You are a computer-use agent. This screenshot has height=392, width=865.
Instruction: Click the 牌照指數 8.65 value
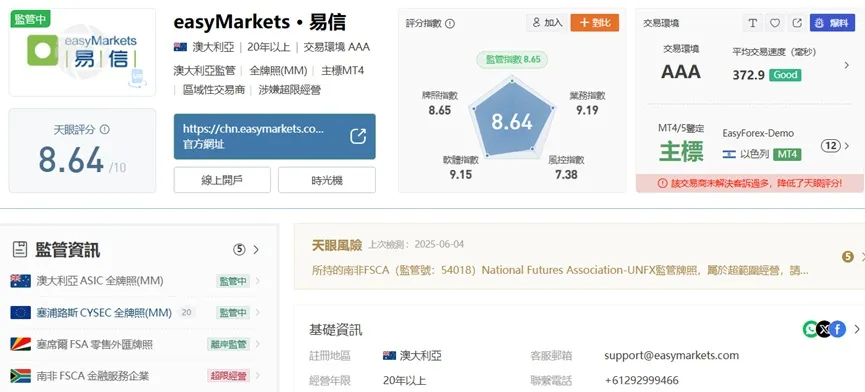click(x=440, y=110)
